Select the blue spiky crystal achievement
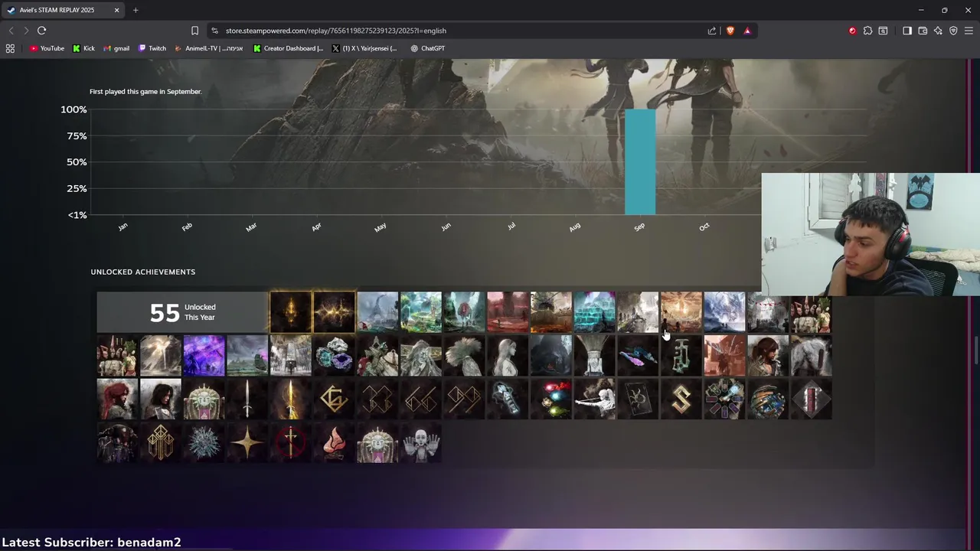Image resolution: width=980 pixels, height=551 pixels. pyautogui.click(x=204, y=442)
